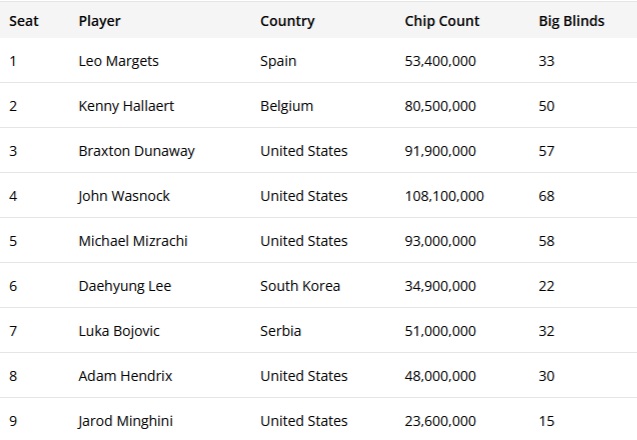Click South Korea country cell
Screen dimensions: 637x440
(300, 286)
